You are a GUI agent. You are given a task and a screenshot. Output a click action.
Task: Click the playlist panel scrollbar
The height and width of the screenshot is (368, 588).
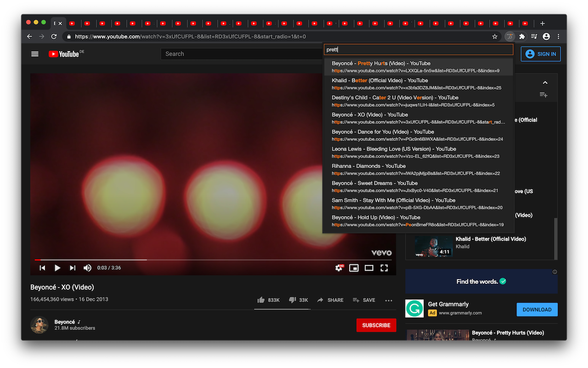555,239
